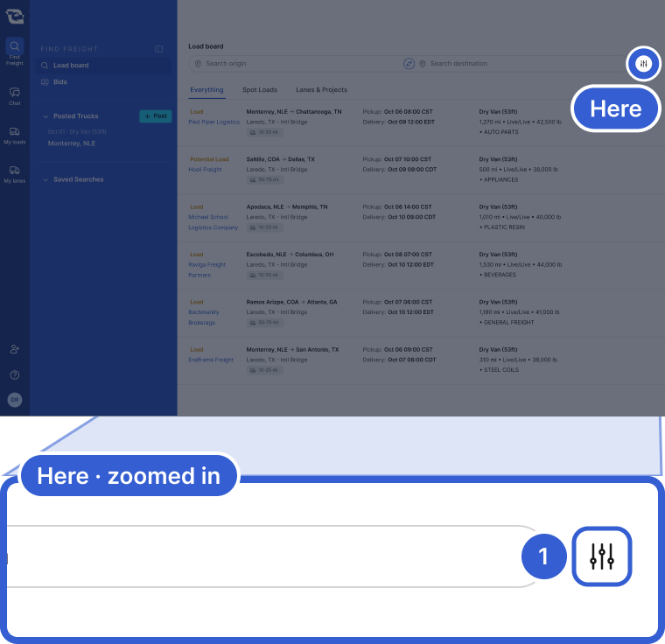The height and width of the screenshot is (644, 665).
Task: Click the distance chip on the Escobedo to Columbus load
Action: [264, 275]
